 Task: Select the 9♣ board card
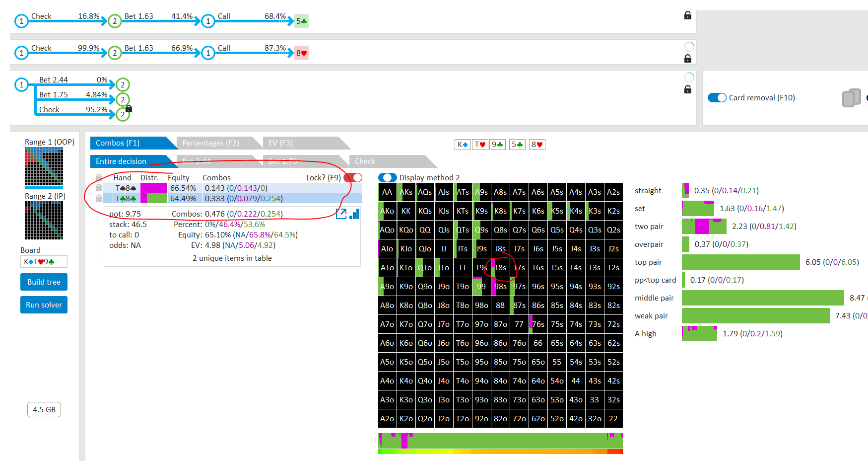tap(497, 145)
